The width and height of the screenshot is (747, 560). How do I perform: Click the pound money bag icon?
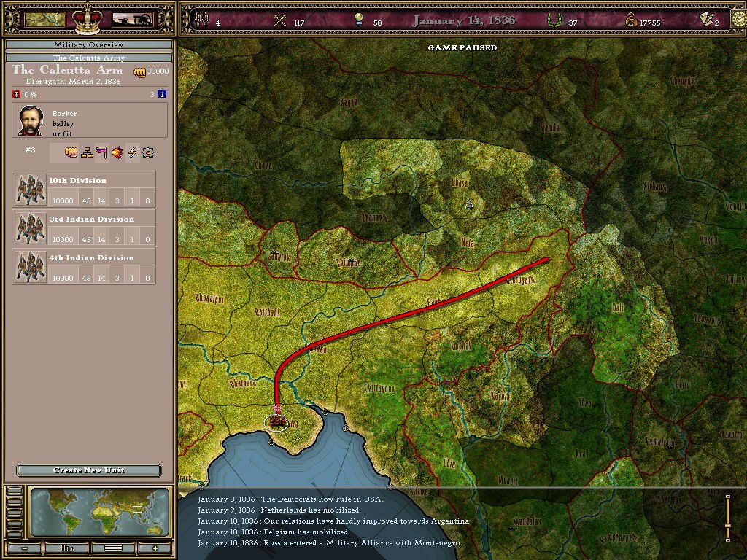click(631, 20)
